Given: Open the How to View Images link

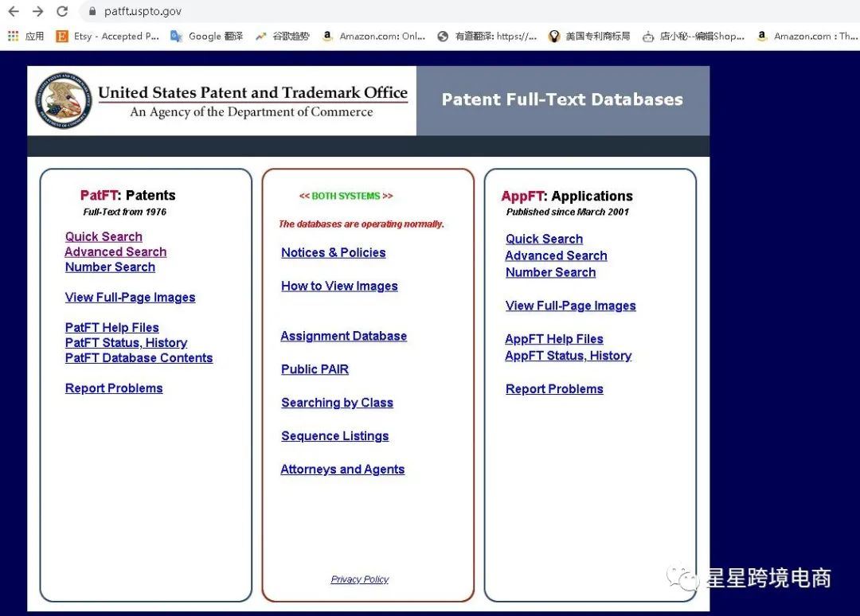Looking at the screenshot, I should [339, 287].
